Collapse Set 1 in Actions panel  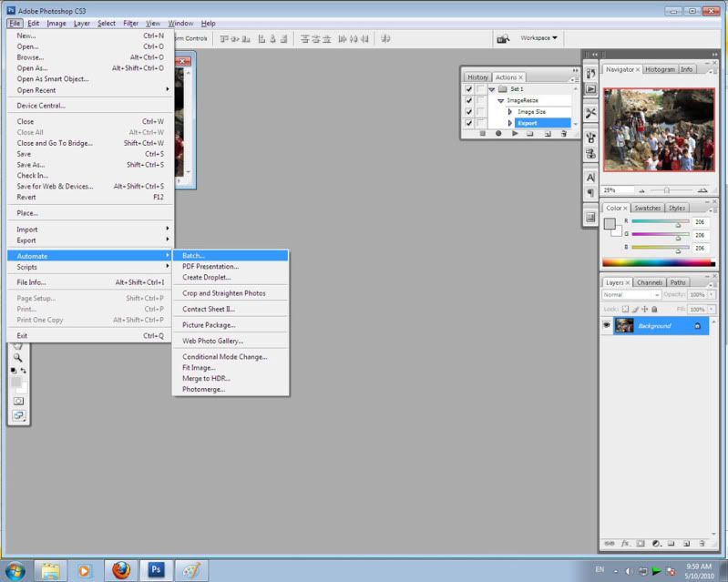coord(492,89)
